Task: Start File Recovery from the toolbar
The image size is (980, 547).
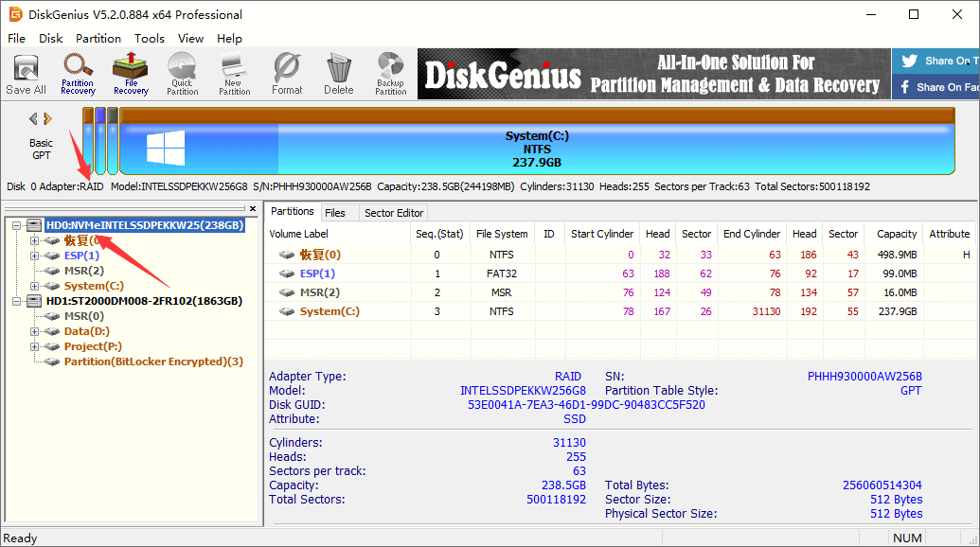Action: [x=131, y=75]
